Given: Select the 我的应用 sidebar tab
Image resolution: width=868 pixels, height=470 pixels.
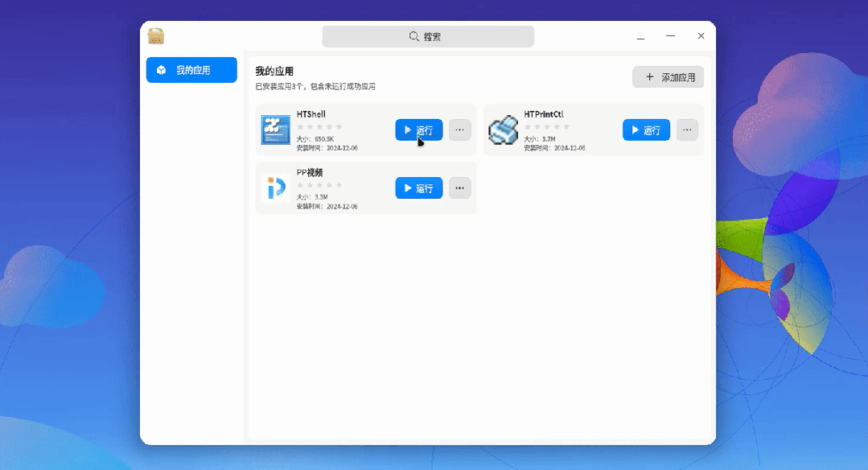Looking at the screenshot, I should [191, 70].
